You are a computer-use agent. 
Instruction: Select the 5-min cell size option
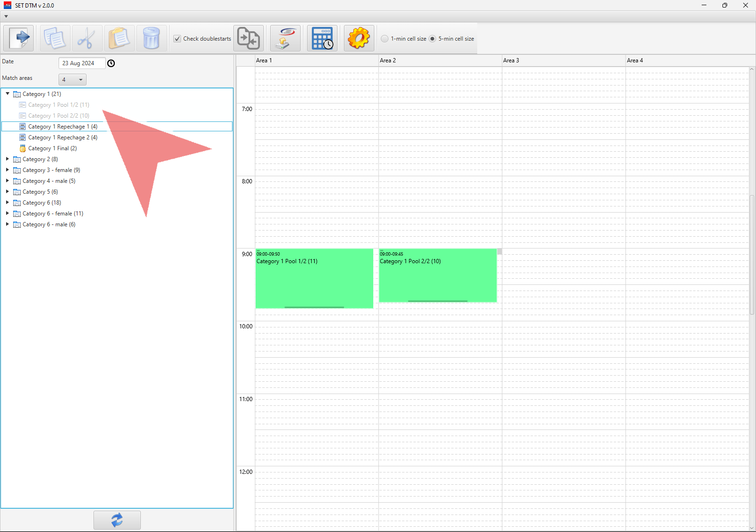432,39
